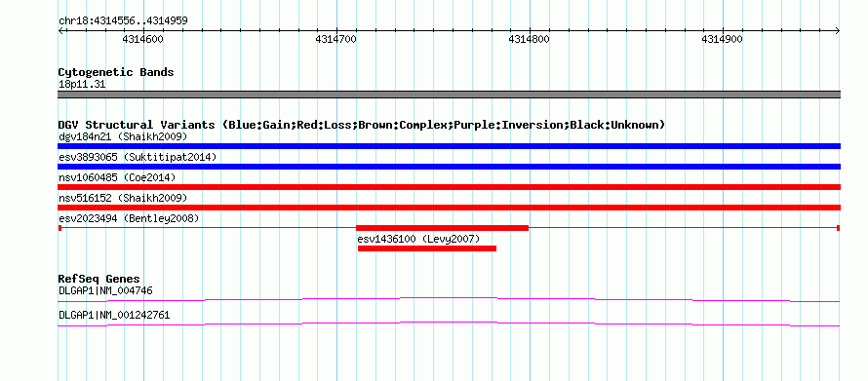This screenshot has height=381, width=868.
Task: Select the thick red esv2023494 variant segment
Action: point(442,228)
